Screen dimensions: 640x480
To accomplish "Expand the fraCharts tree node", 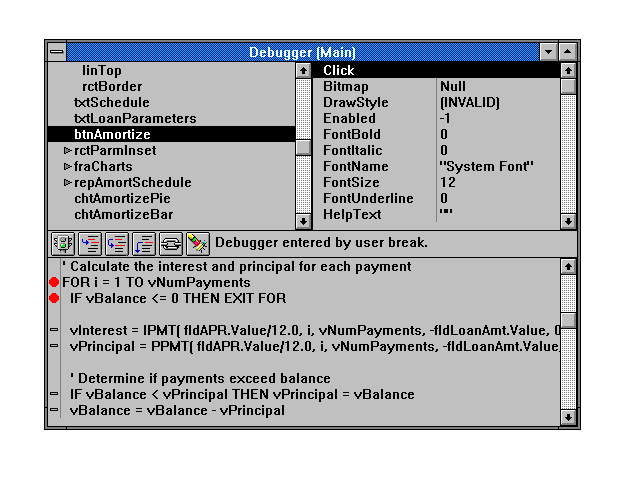I will coord(67,167).
